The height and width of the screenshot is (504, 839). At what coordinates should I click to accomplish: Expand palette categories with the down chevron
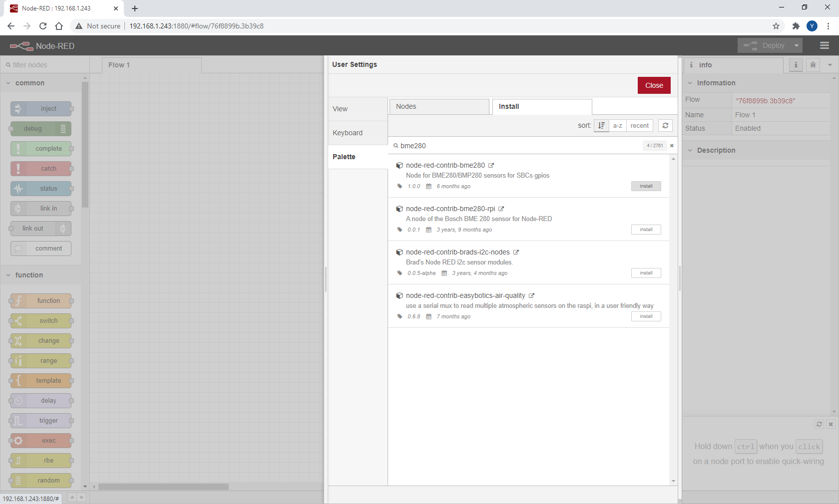click(82, 498)
